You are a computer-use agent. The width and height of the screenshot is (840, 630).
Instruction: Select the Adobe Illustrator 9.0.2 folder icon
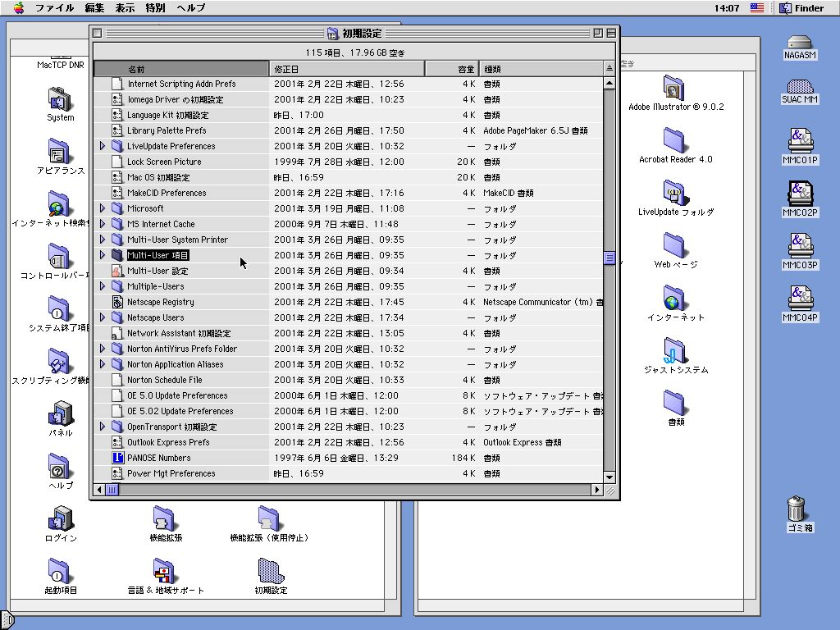click(674, 87)
